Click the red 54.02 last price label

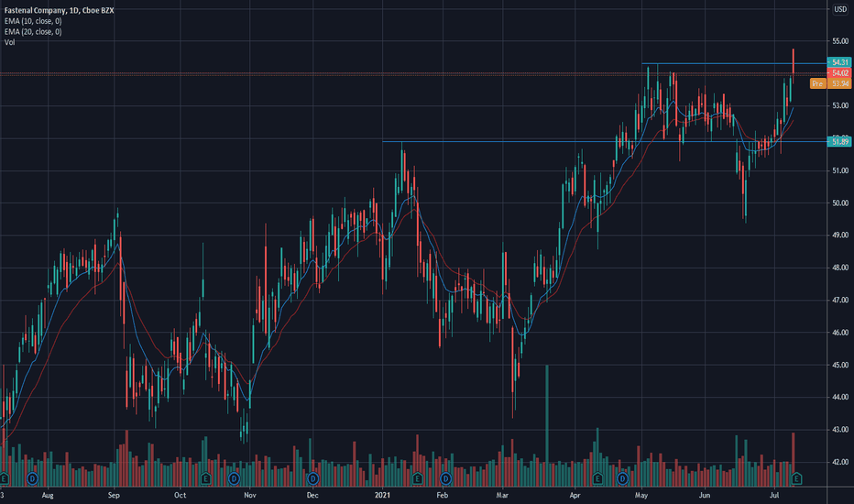[838, 73]
